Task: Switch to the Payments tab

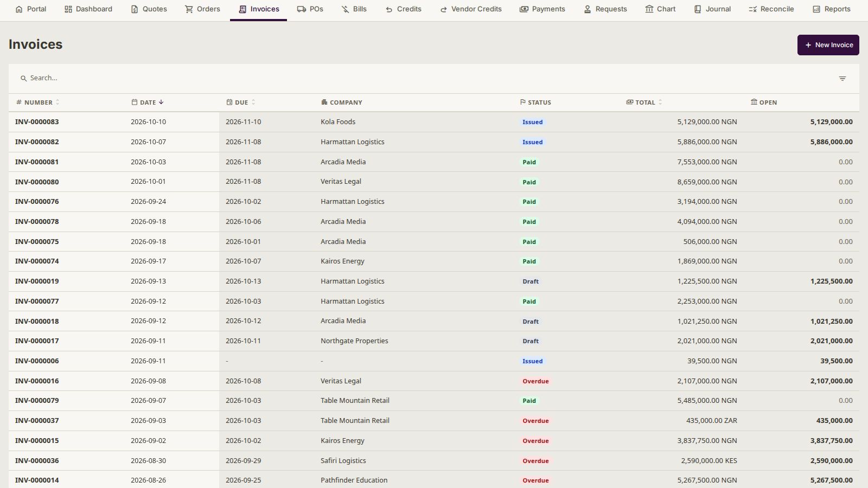Action: click(542, 9)
